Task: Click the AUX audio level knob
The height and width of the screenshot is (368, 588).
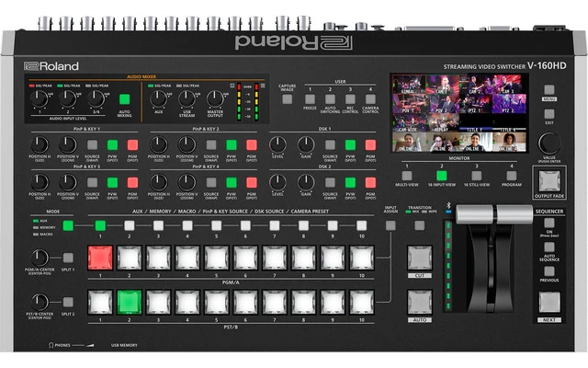Action: click(159, 98)
